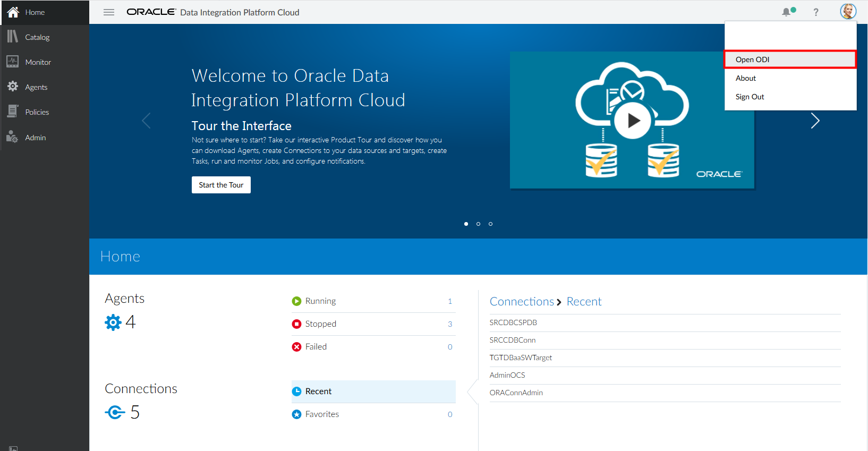Open the Agents gear icon in sidebar
Screen dimensions: 868x451
[13, 87]
